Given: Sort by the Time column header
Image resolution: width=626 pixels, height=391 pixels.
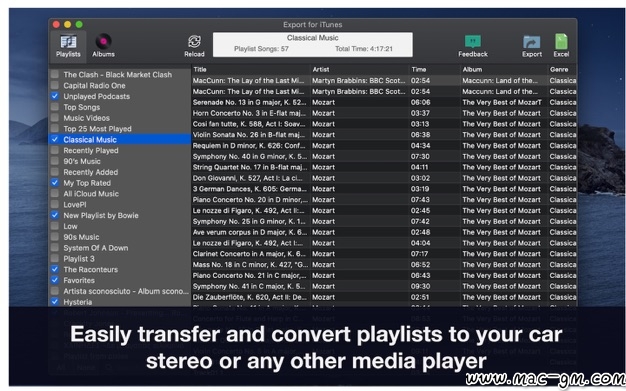Looking at the screenshot, I should (435, 69).
